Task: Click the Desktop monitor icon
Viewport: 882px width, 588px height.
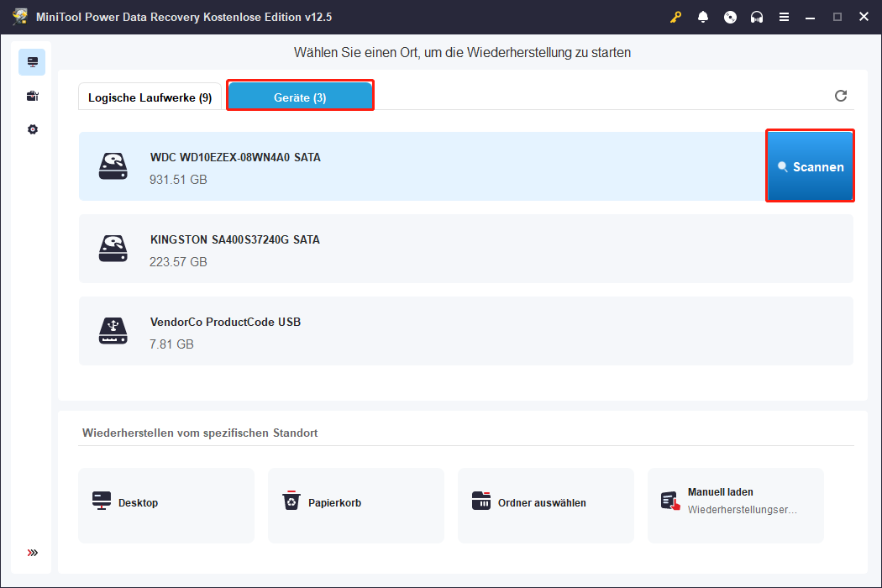Action: pos(102,501)
